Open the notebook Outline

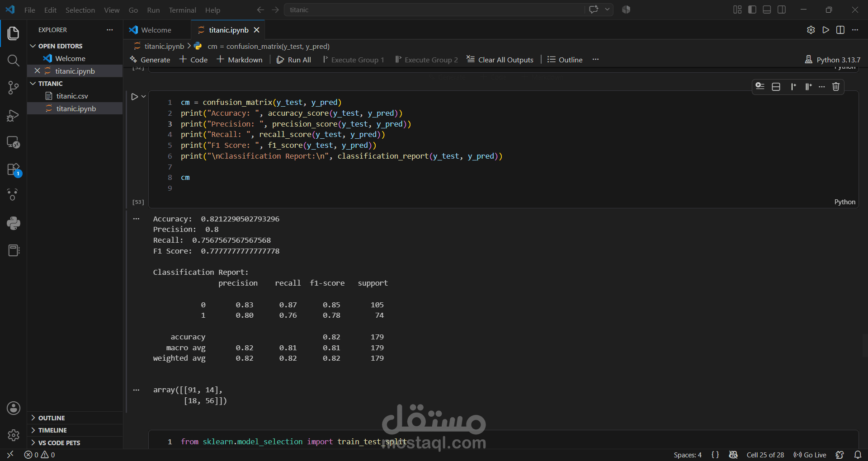tap(565, 60)
